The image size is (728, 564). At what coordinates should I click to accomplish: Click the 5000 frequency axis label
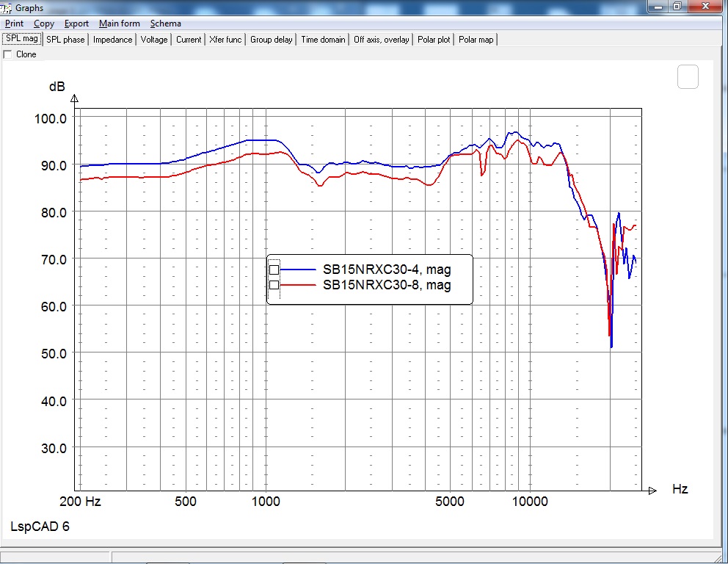(x=449, y=502)
